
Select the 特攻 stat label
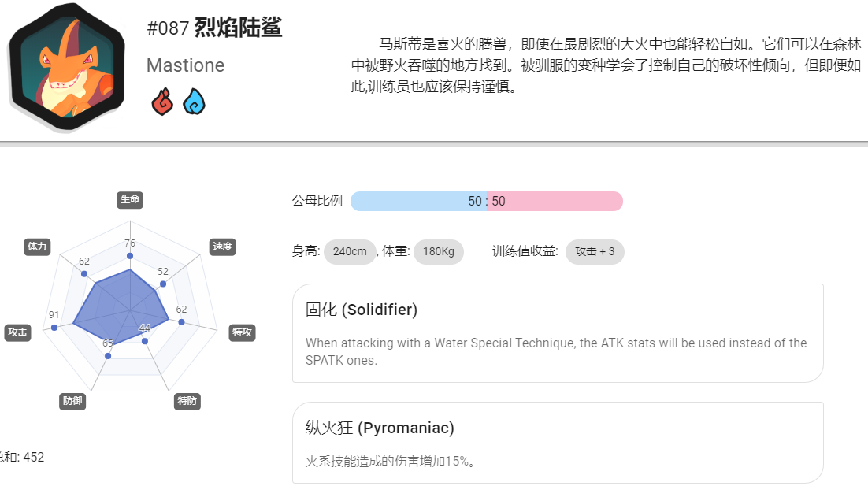pos(243,332)
